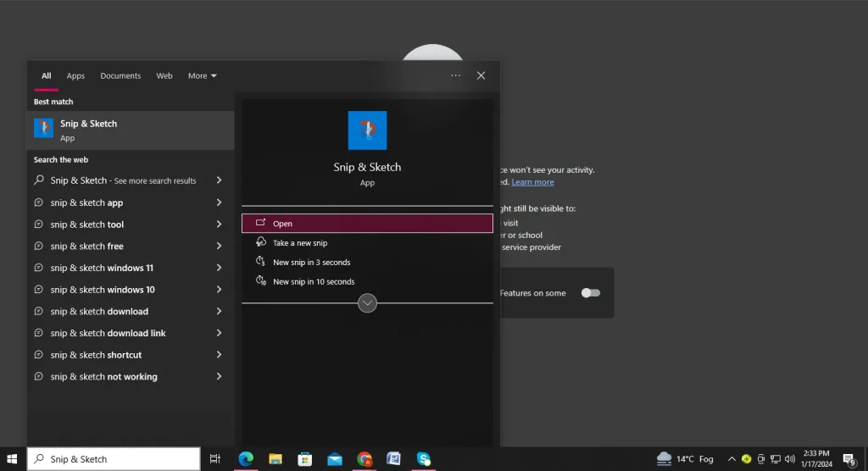The width and height of the screenshot is (868, 471).
Task: Expand more actions with the down chevron
Action: pos(367,302)
